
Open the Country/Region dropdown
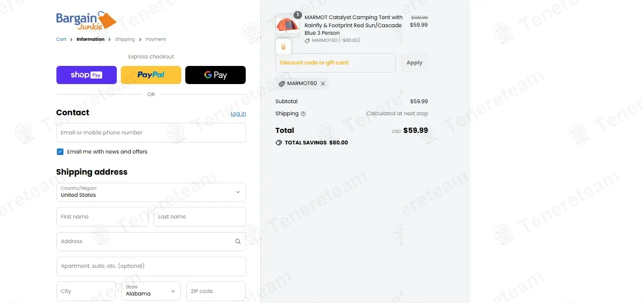point(151,192)
